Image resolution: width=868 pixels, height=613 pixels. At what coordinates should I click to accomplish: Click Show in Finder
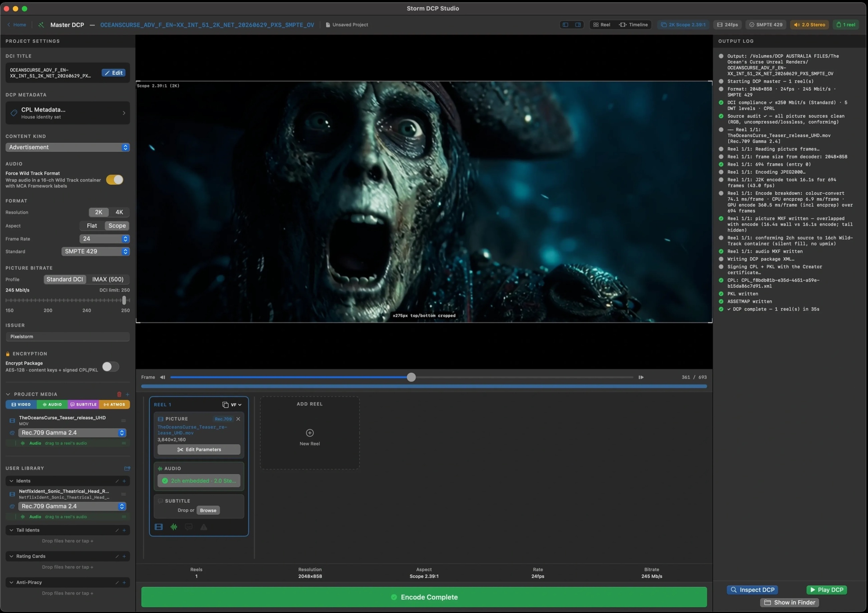(789, 602)
